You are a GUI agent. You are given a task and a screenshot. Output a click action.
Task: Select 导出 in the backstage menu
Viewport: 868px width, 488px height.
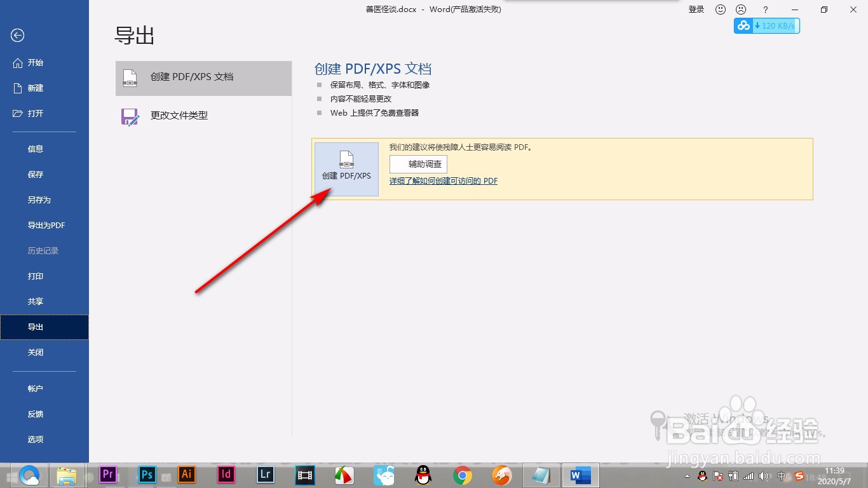click(x=44, y=327)
